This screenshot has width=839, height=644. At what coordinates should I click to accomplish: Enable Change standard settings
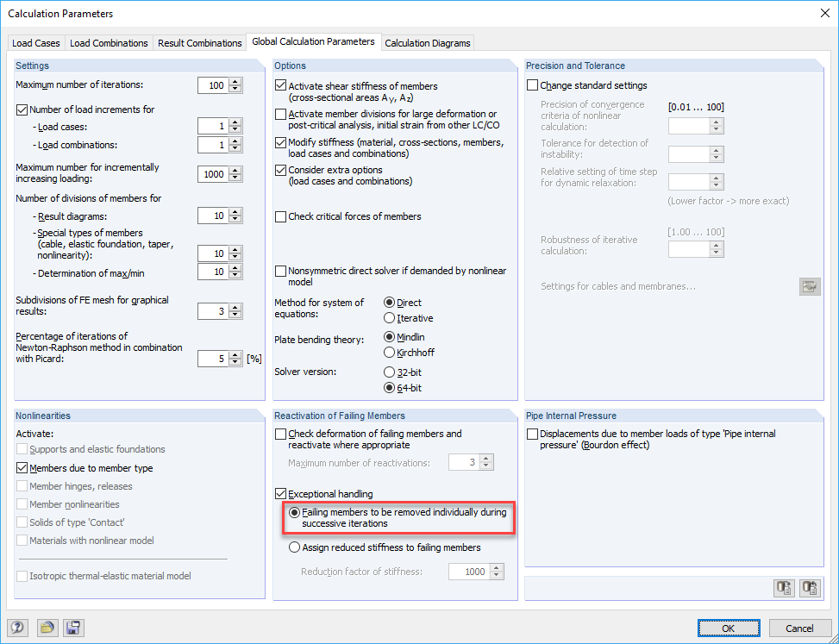click(x=533, y=84)
